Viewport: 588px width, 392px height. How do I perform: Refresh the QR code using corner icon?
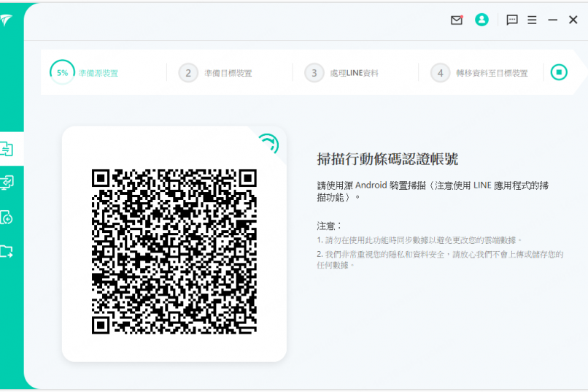268,143
